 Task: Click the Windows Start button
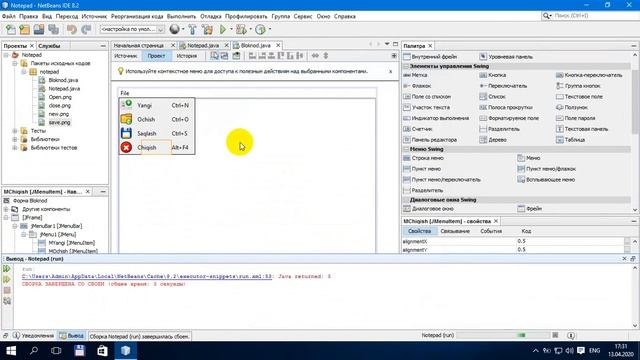(x=11, y=351)
